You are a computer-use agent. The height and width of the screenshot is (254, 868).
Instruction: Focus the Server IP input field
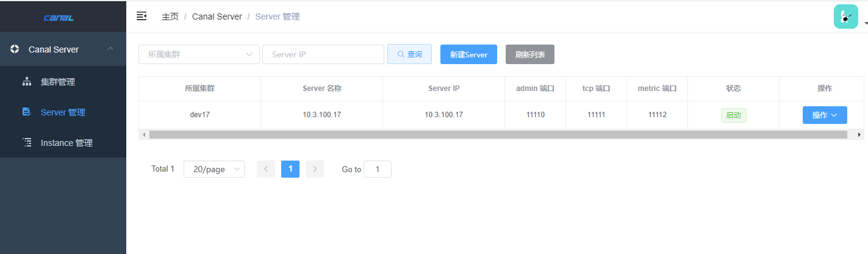(x=323, y=54)
